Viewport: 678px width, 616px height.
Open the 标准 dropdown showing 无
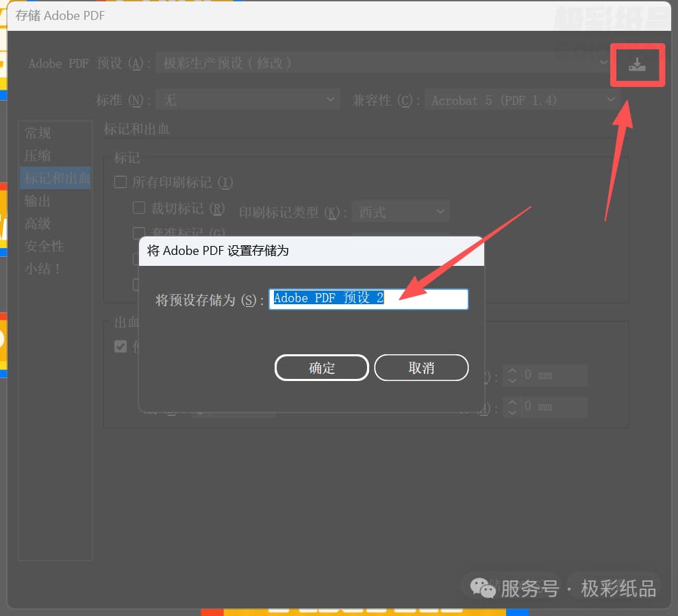248,99
